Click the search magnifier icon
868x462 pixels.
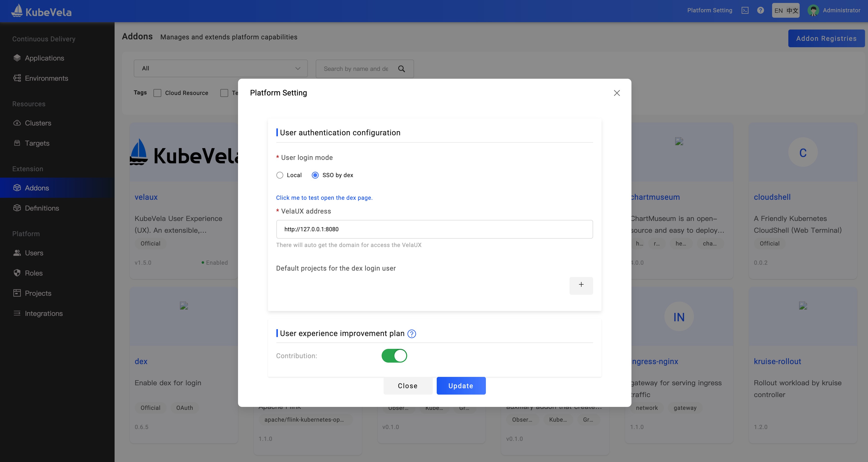pyautogui.click(x=401, y=69)
